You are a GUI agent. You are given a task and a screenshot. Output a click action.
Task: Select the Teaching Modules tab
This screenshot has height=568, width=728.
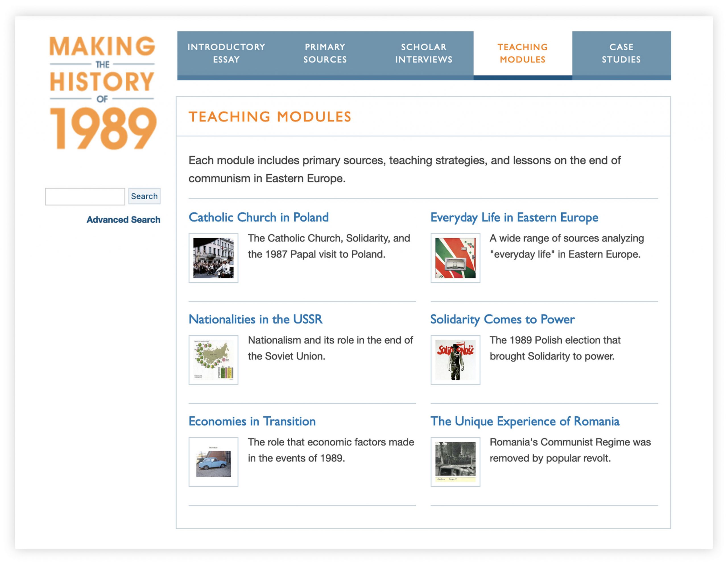(523, 53)
